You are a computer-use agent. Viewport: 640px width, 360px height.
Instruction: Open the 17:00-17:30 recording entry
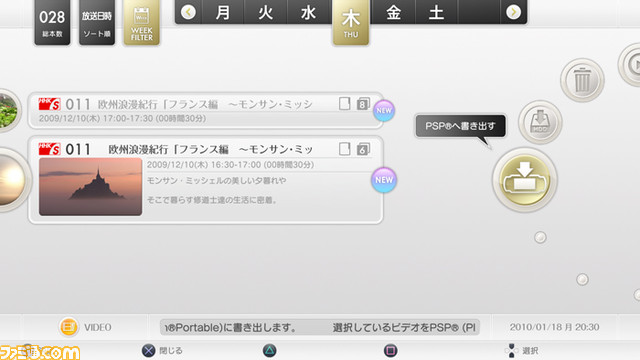click(x=205, y=111)
